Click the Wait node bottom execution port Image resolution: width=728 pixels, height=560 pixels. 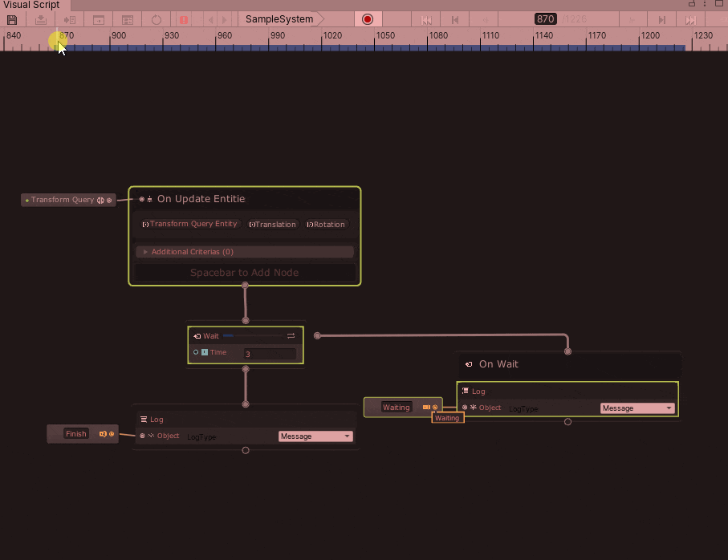(246, 369)
